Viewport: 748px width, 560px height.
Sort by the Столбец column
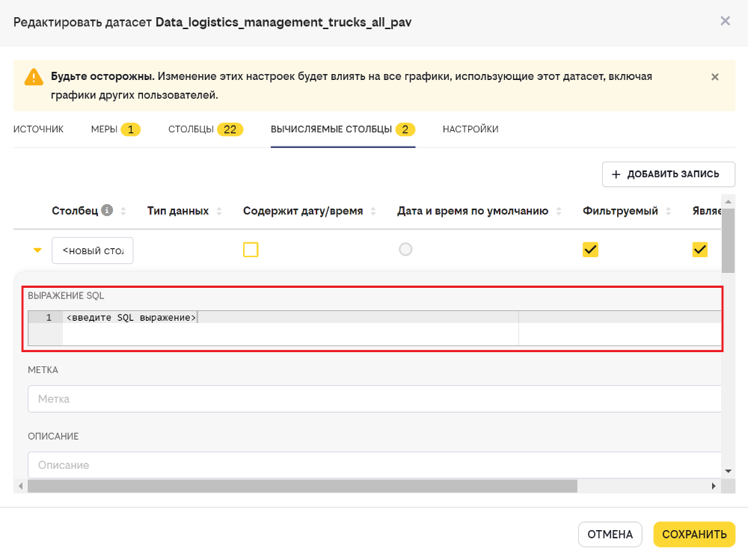coord(123,211)
